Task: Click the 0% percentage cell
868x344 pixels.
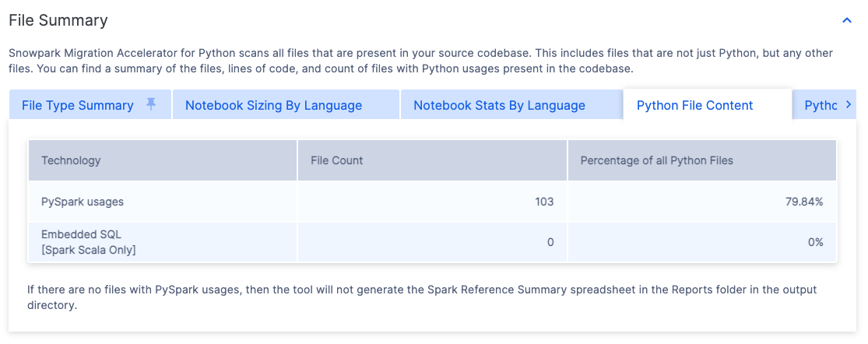Action: coord(815,242)
